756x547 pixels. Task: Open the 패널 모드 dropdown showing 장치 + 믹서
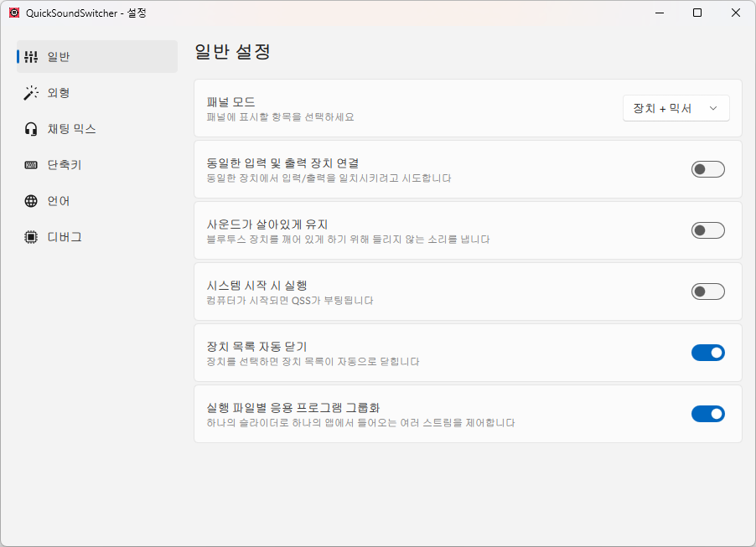[x=676, y=108]
